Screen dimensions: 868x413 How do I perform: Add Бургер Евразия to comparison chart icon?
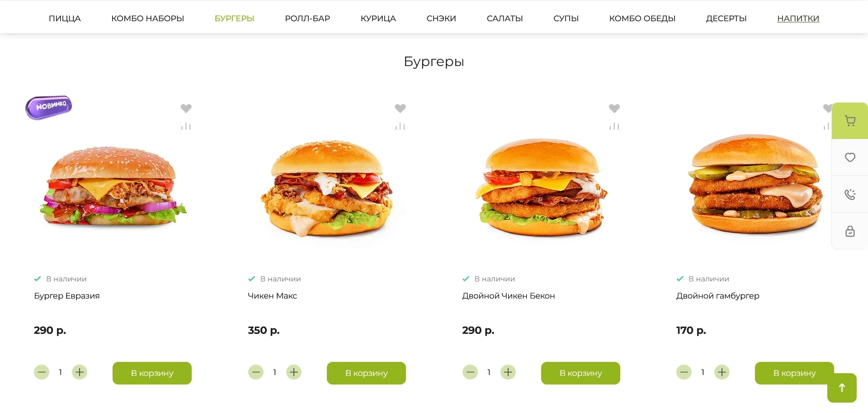click(x=186, y=127)
